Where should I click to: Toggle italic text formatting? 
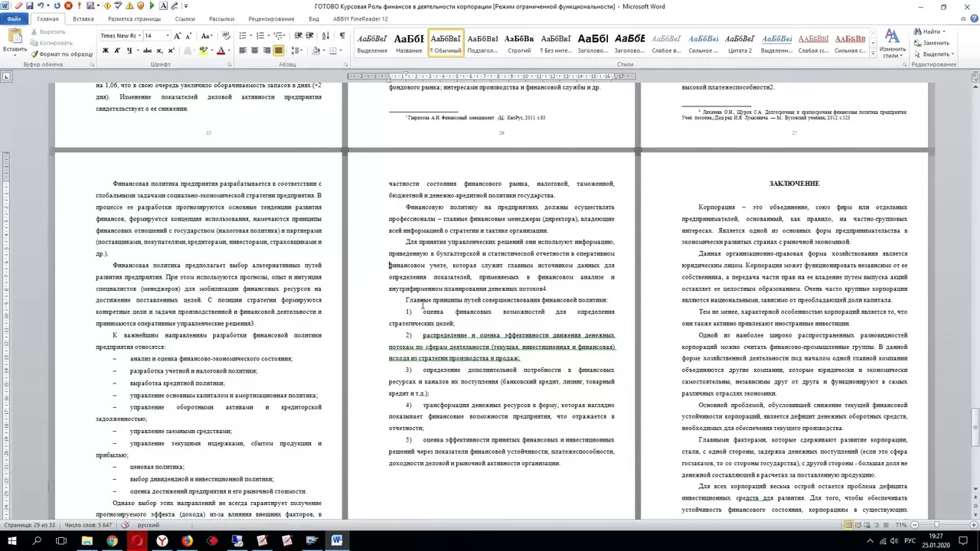pos(116,51)
